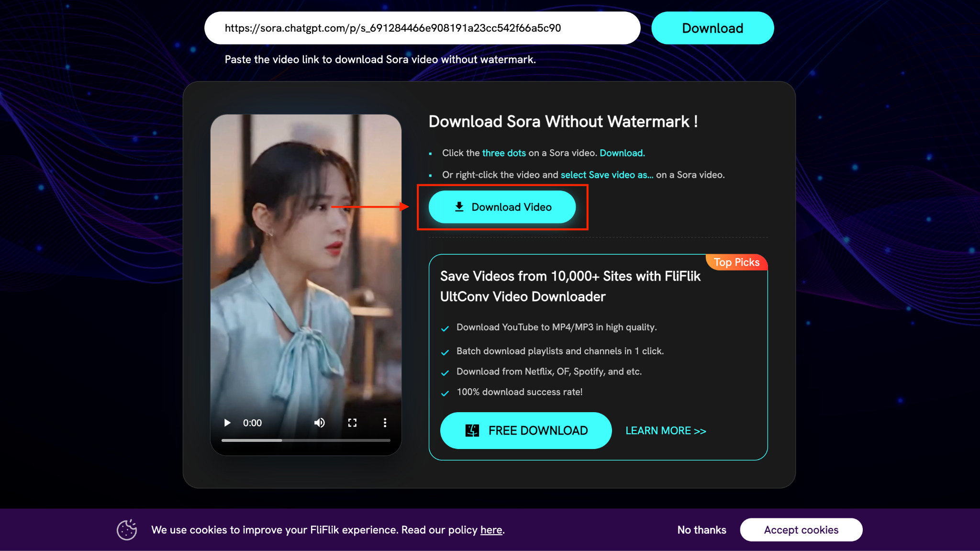The height and width of the screenshot is (551, 980).
Task: Click the Download Video button
Action: tap(502, 207)
